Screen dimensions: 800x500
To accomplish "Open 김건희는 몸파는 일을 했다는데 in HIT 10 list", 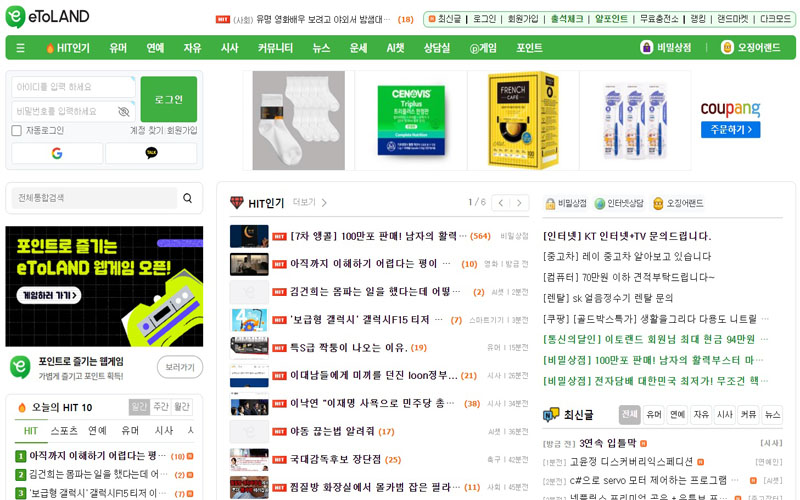I will pyautogui.click(x=94, y=474).
